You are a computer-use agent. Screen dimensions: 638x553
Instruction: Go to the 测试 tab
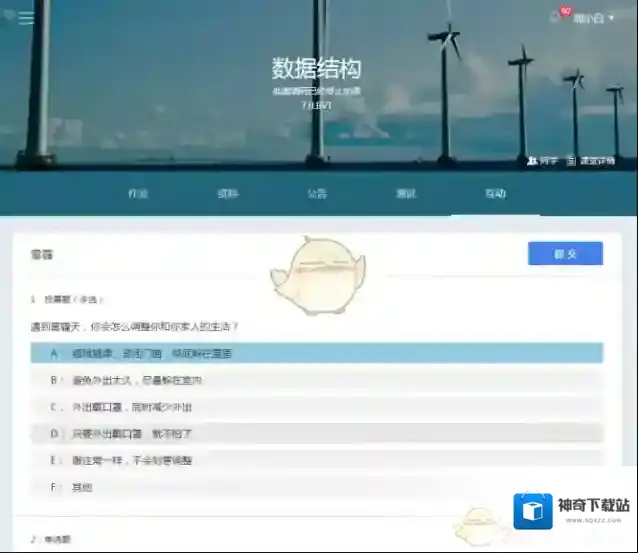(406, 193)
